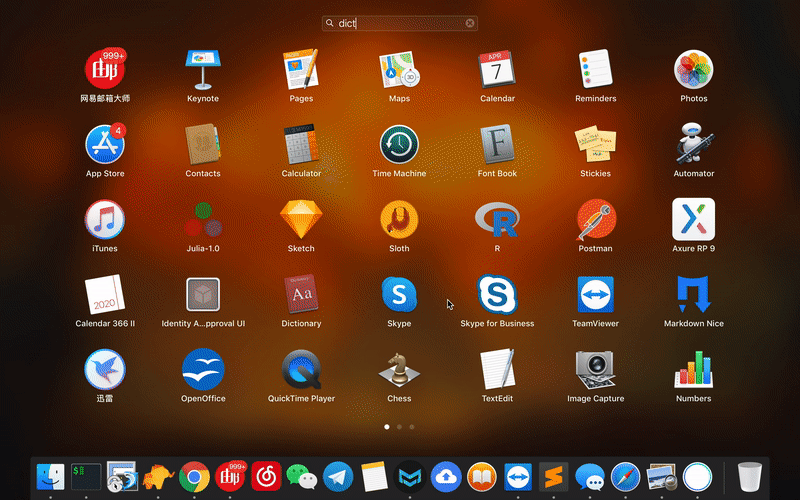This screenshot has width=800, height=500.
Task: Open the Numbers app
Action: 693,369
